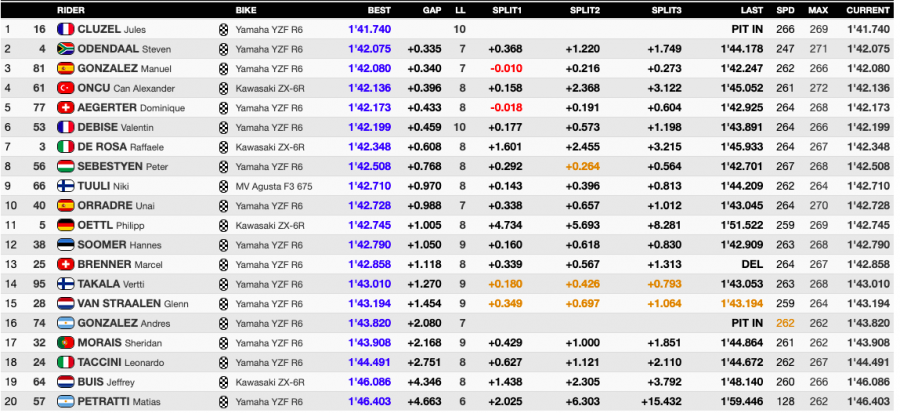
Task: Click the Italian flag beside DE ROSA
Action: click(x=66, y=147)
